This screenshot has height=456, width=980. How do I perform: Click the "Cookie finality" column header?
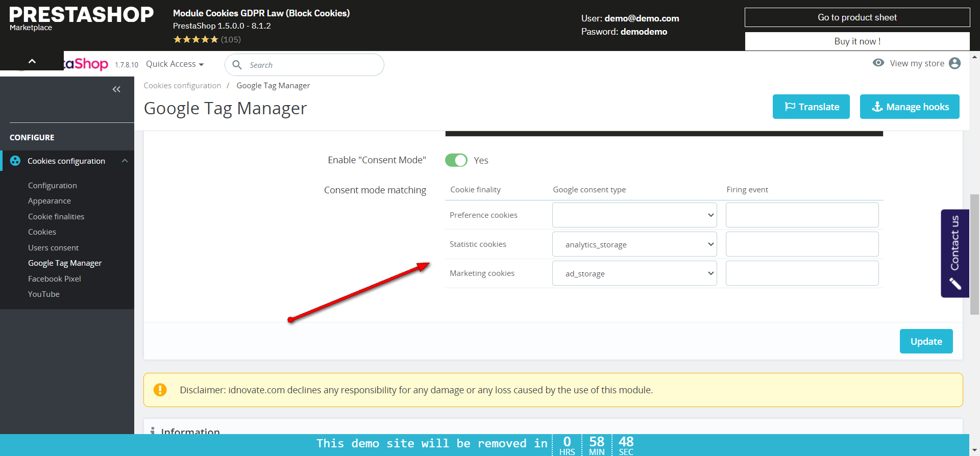point(475,190)
